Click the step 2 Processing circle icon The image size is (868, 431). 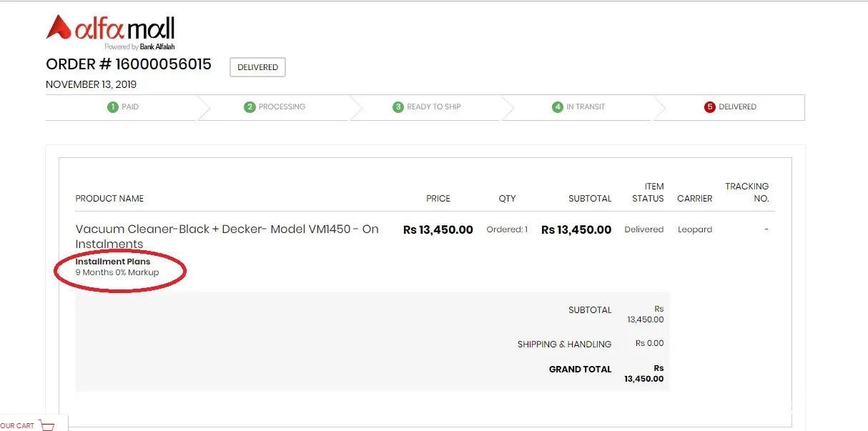pos(250,107)
